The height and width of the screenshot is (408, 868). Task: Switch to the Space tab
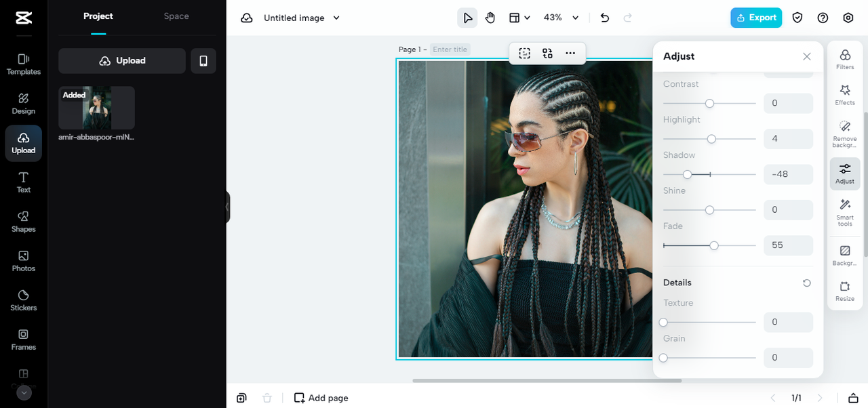tap(176, 16)
